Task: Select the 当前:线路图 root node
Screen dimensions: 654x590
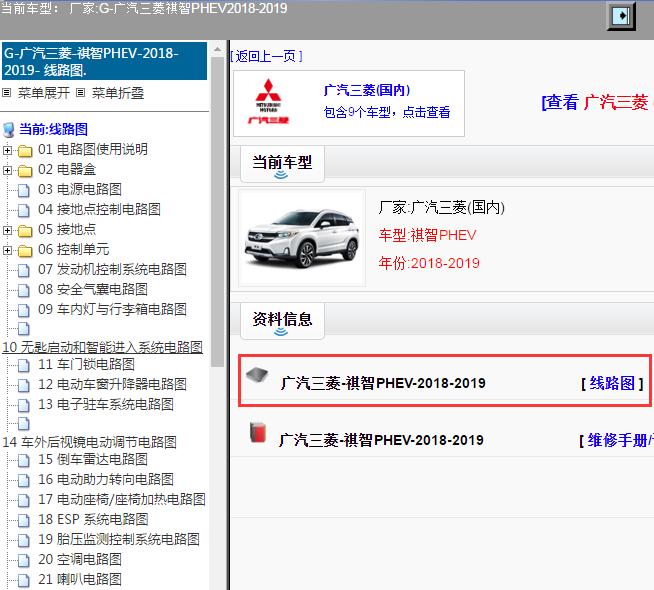Action: [x=53, y=129]
